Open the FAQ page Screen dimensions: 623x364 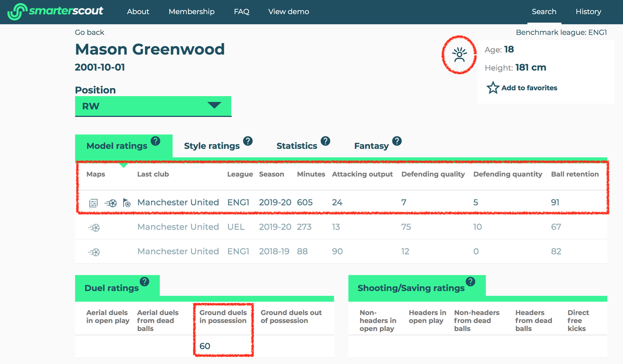click(241, 11)
